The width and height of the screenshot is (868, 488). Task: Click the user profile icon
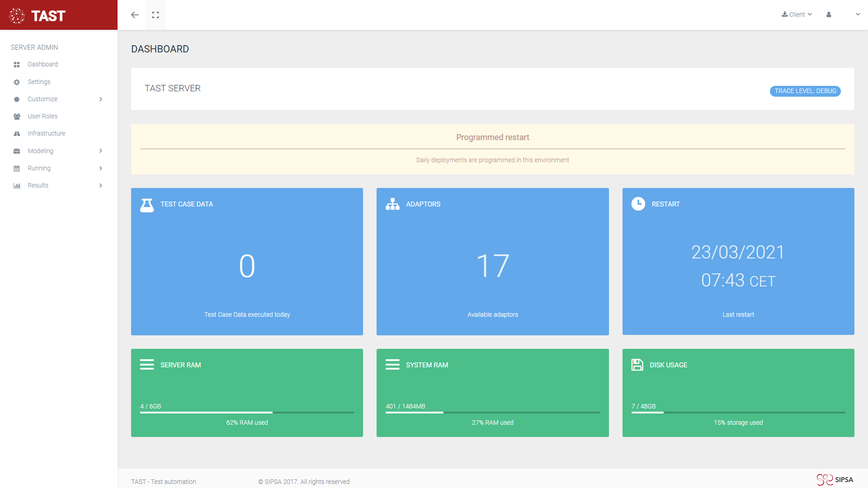[x=829, y=14]
